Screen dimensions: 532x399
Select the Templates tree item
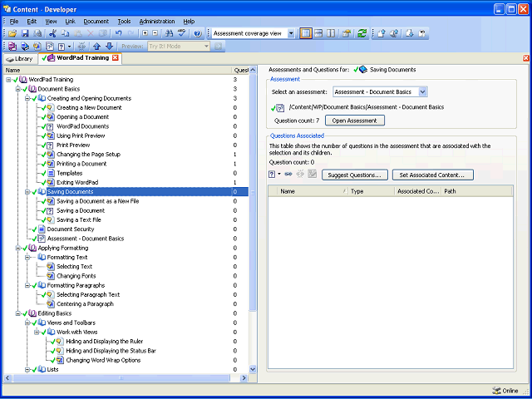pos(69,173)
